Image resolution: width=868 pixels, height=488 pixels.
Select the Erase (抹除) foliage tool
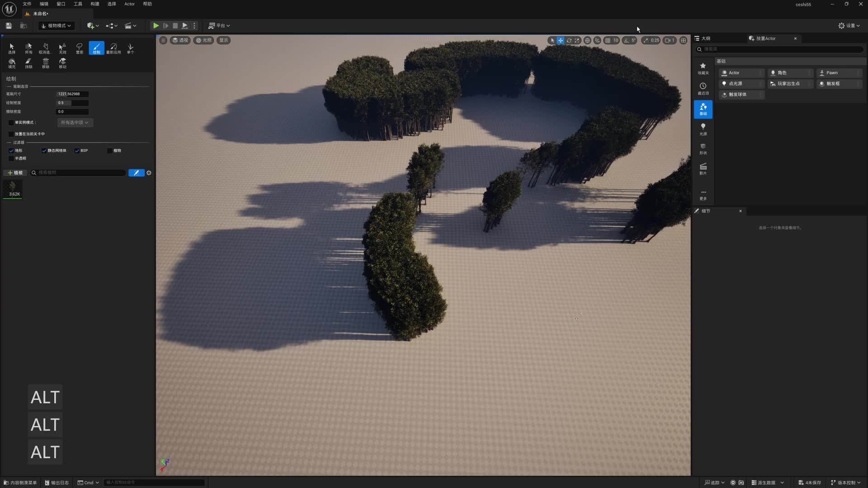click(28, 63)
